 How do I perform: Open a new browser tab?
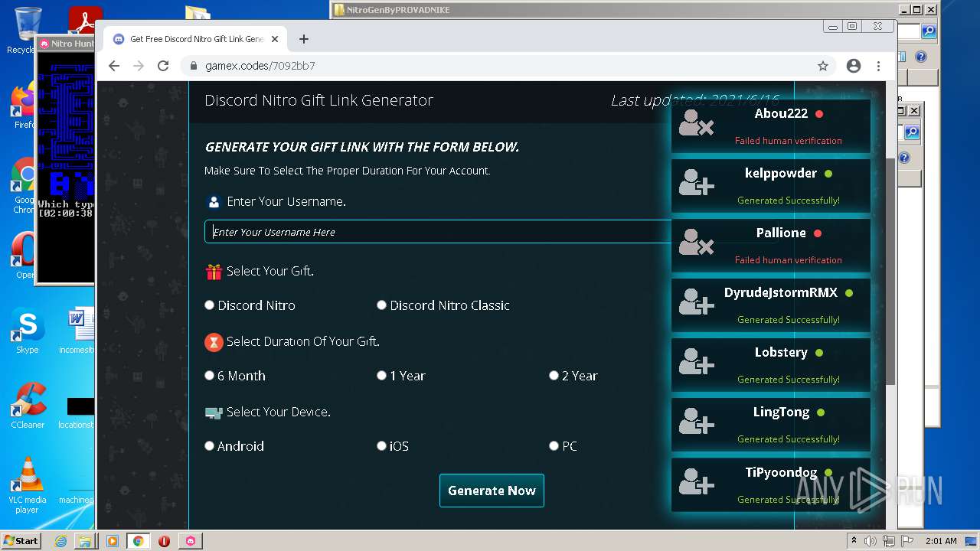[x=304, y=39]
